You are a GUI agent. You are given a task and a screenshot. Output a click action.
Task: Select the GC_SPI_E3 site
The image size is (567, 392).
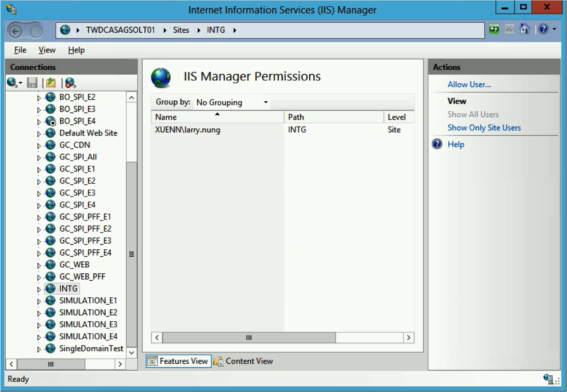click(x=77, y=193)
